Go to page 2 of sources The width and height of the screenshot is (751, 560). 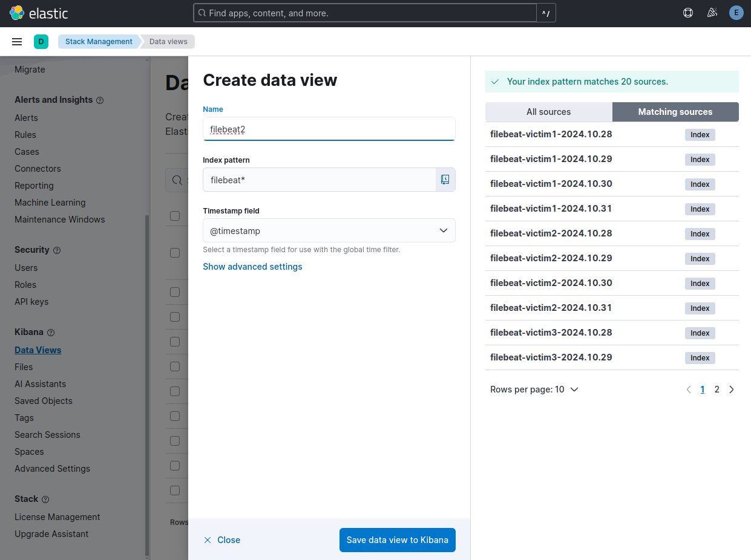click(x=717, y=389)
